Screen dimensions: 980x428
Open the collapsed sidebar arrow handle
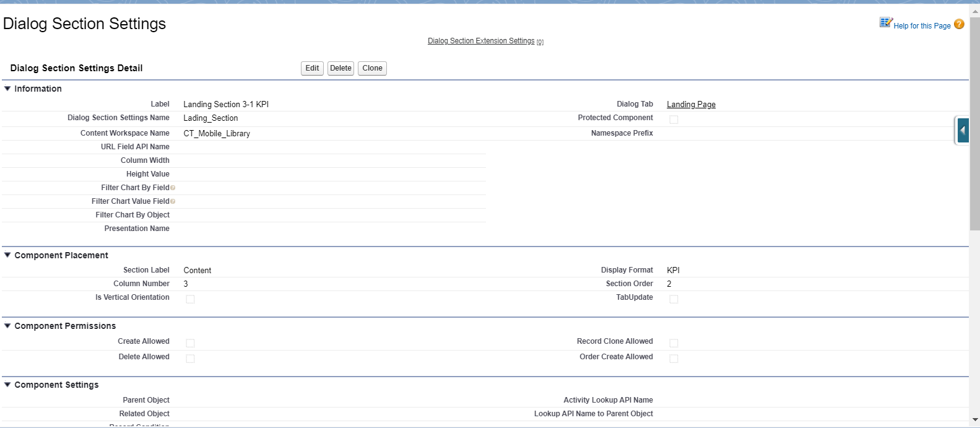coord(963,131)
